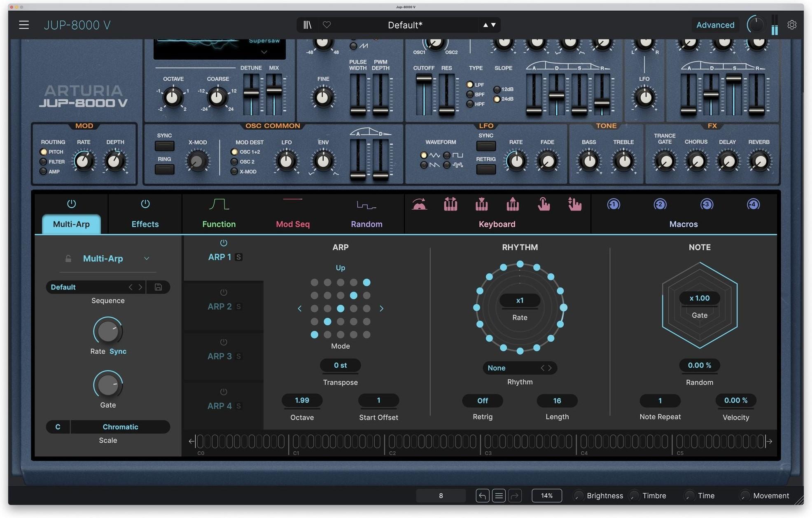The height and width of the screenshot is (518, 812).
Task: Switch to the Effects tab
Action: coord(145,224)
